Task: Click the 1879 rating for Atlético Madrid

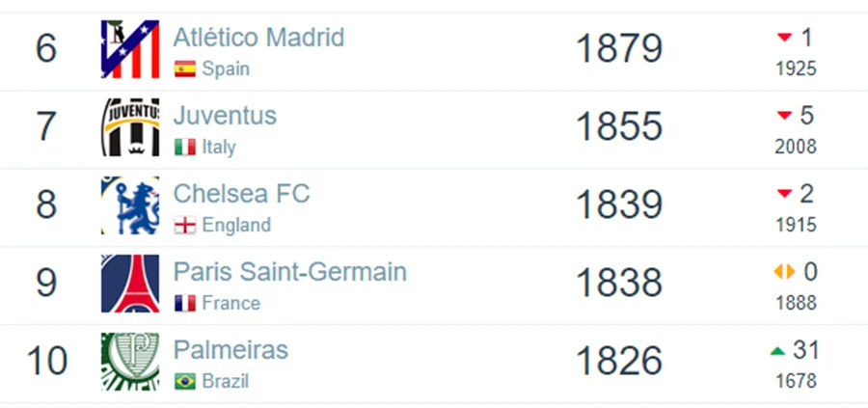Action: click(x=619, y=49)
